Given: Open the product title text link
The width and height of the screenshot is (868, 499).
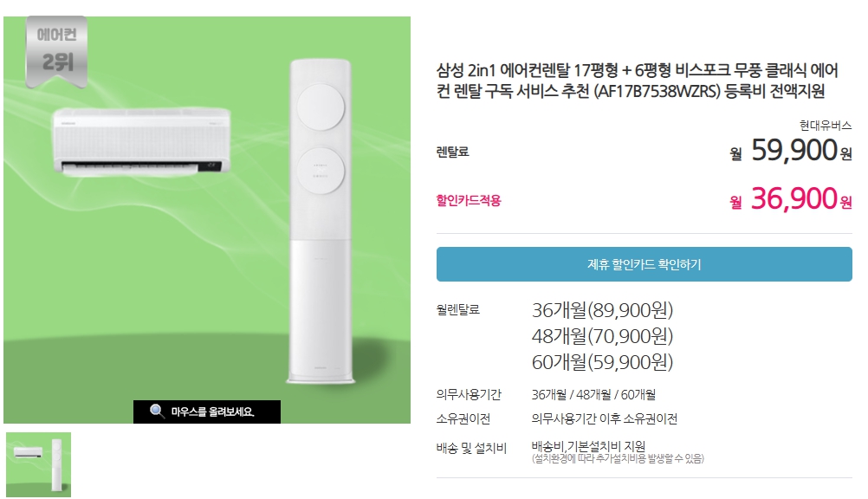Looking at the screenshot, I should pos(637,81).
